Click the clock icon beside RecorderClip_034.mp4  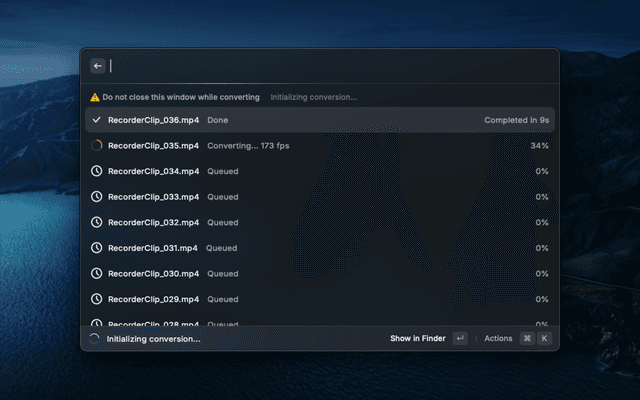(96, 171)
